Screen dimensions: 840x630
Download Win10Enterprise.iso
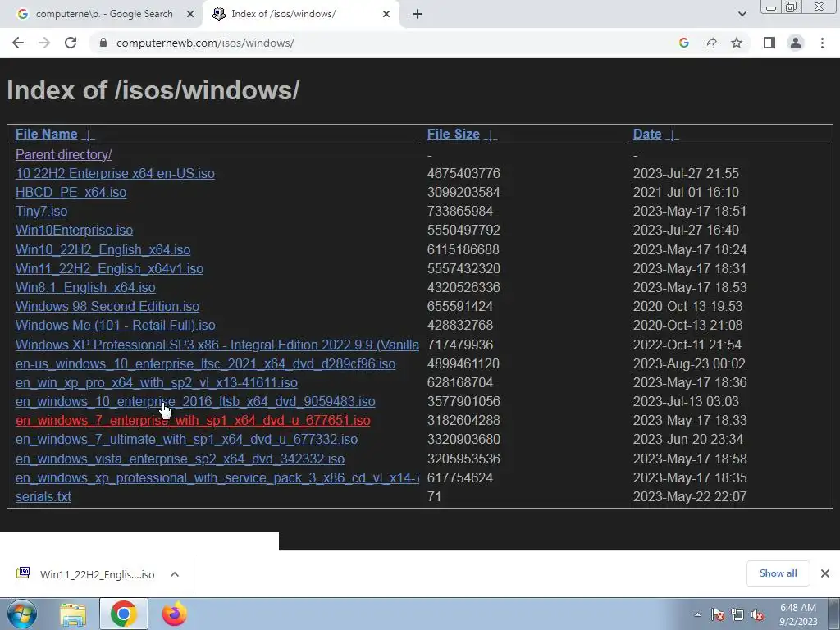coord(74,230)
